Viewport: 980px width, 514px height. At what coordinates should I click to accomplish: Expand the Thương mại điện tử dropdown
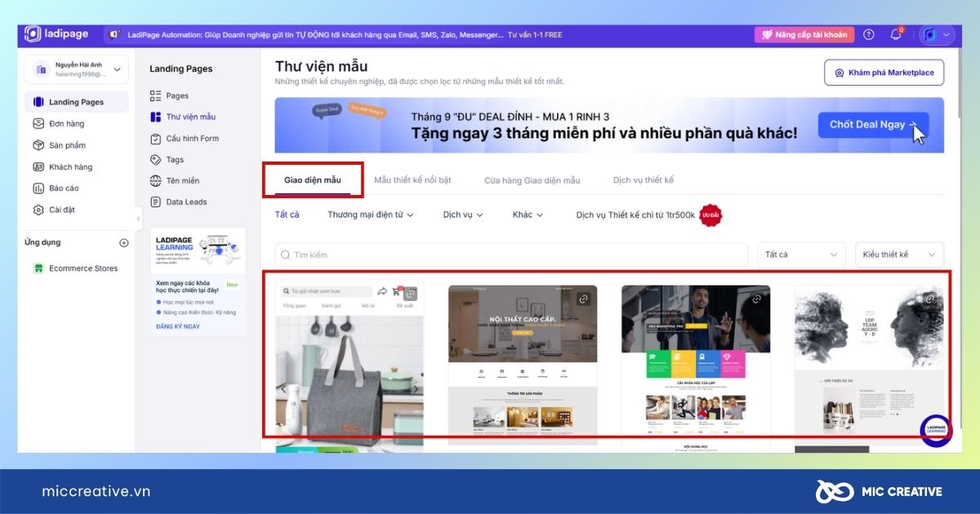(x=370, y=215)
